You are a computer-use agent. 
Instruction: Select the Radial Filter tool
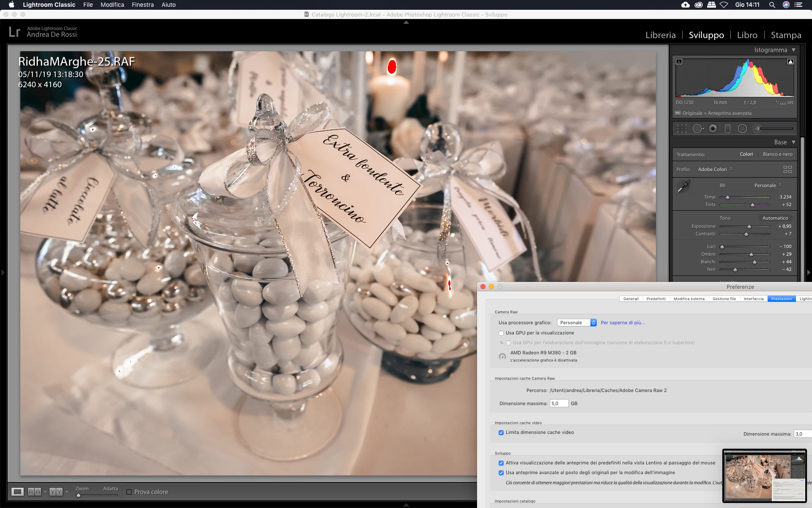coord(742,129)
